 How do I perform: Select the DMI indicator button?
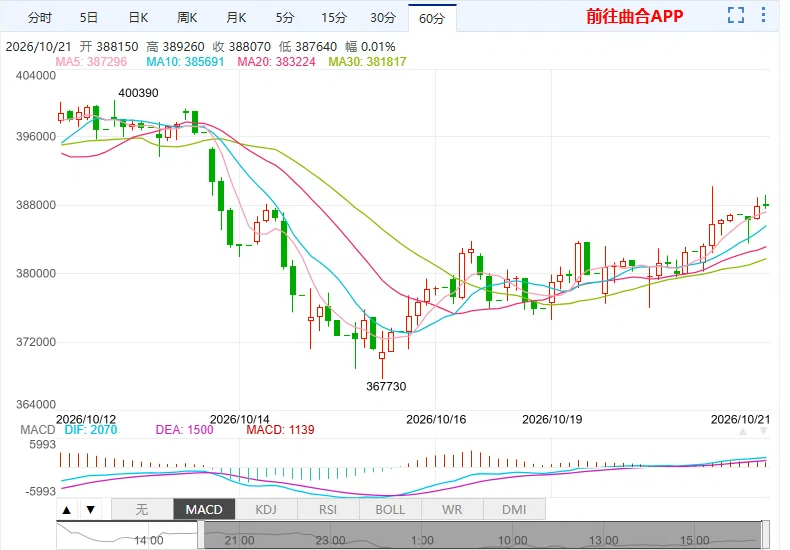point(514,510)
